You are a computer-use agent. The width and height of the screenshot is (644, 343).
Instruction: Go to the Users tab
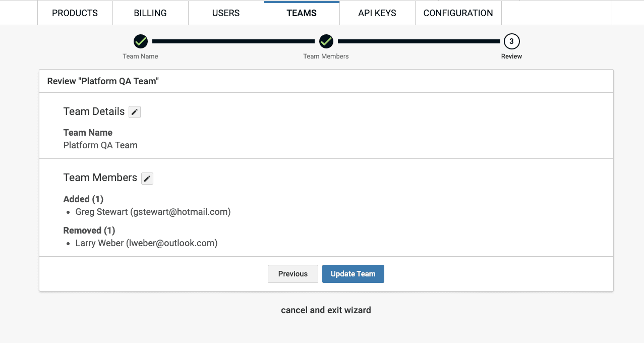226,13
